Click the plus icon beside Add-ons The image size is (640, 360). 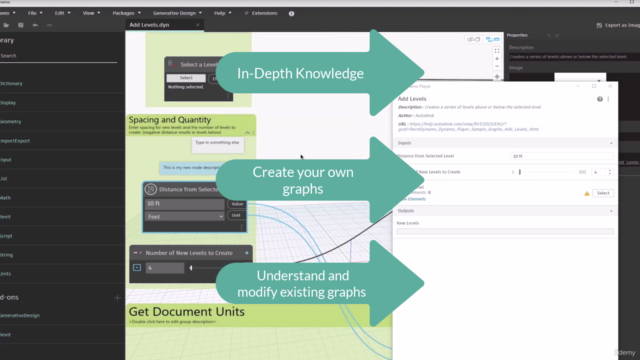[117, 298]
